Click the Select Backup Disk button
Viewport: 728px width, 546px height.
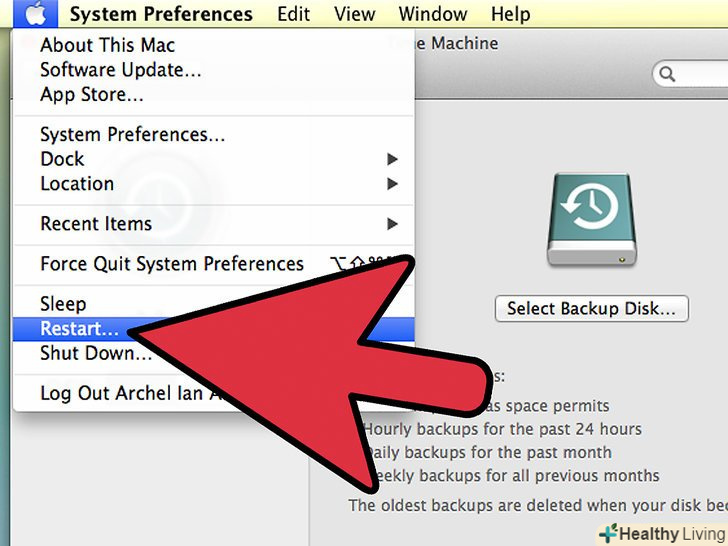click(592, 308)
